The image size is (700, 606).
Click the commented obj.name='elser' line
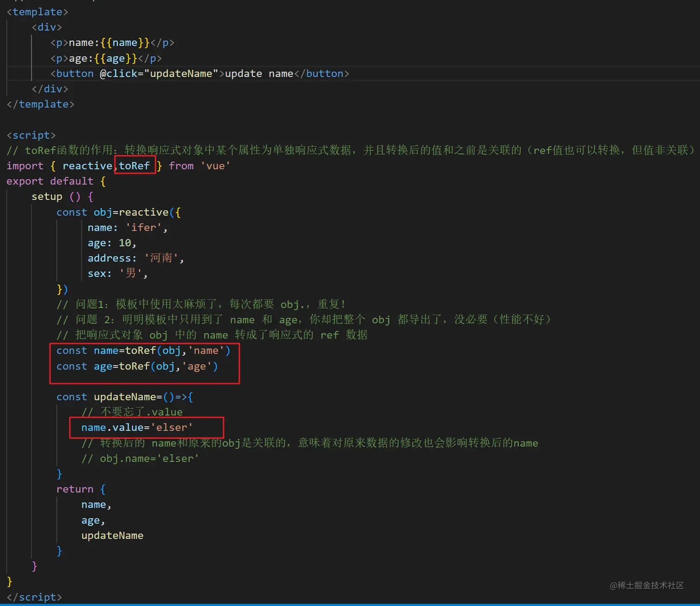coord(140,458)
